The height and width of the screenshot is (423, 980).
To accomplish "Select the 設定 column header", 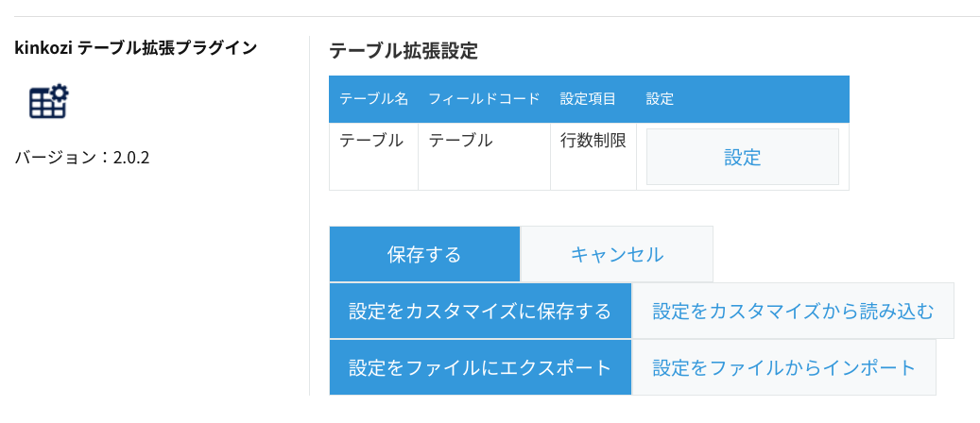I will [660, 99].
